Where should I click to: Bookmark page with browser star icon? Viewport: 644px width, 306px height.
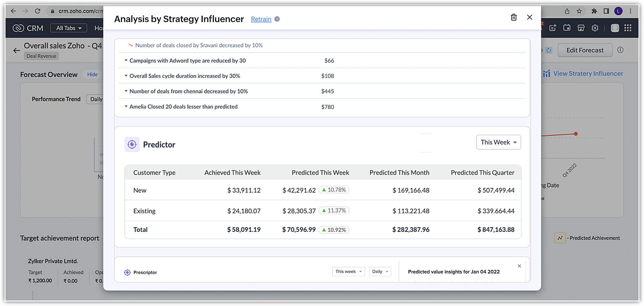579,11
